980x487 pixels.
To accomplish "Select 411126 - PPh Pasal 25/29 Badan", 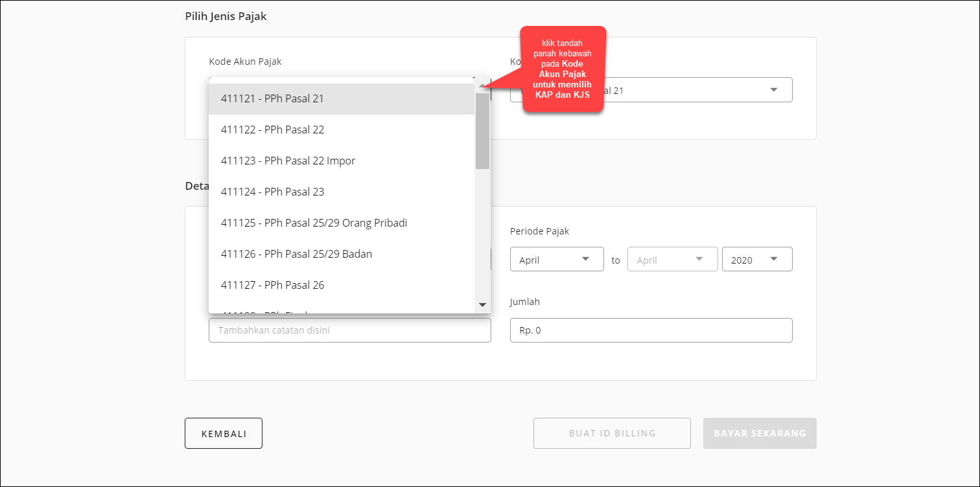I will click(x=342, y=255).
